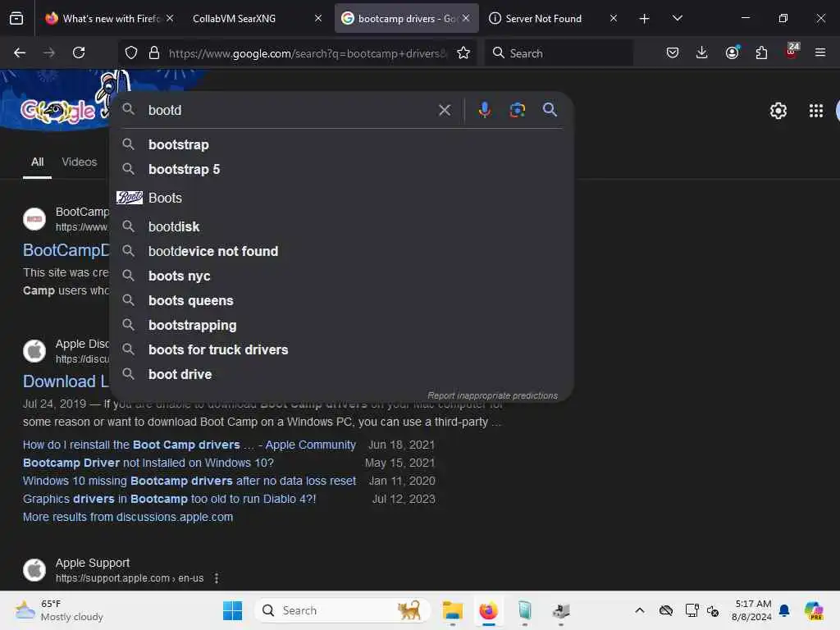This screenshot has width=840, height=630.
Task: Switch to CollabVM SearXNG tab
Action: (254, 19)
